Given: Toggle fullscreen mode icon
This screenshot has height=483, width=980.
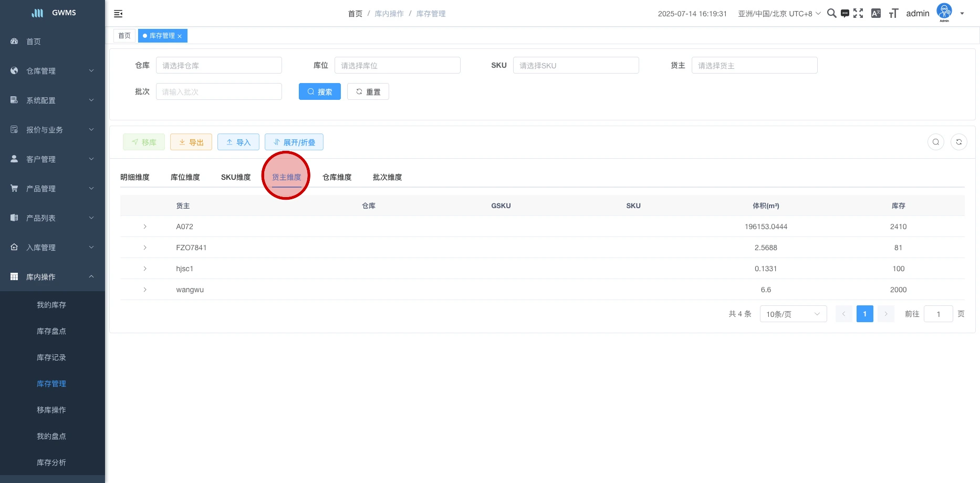Looking at the screenshot, I should [858, 14].
